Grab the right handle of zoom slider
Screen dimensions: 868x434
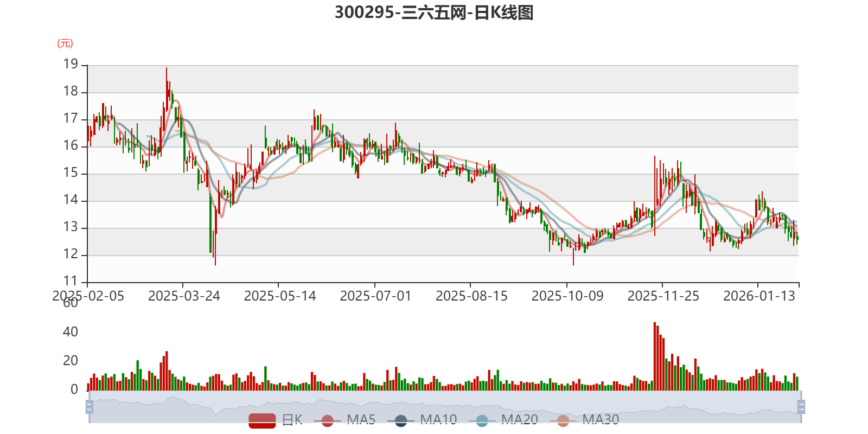(801, 407)
